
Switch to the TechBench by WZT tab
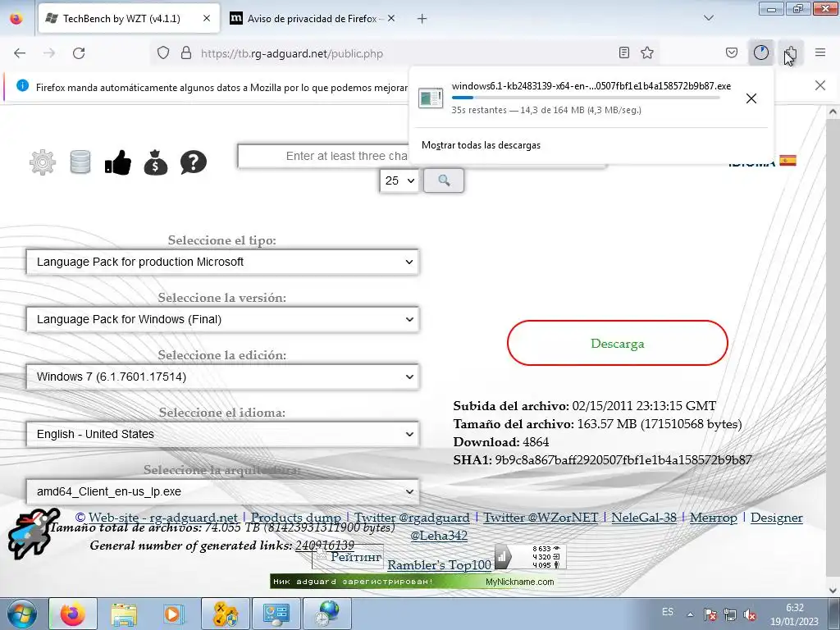[129, 18]
